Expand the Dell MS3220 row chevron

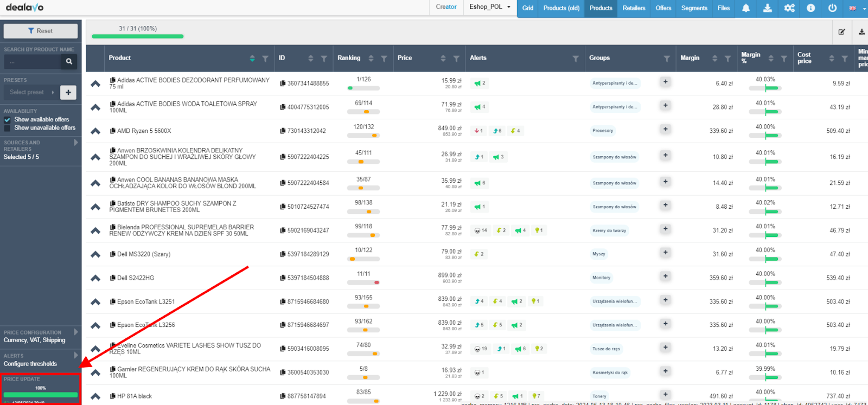click(x=95, y=254)
